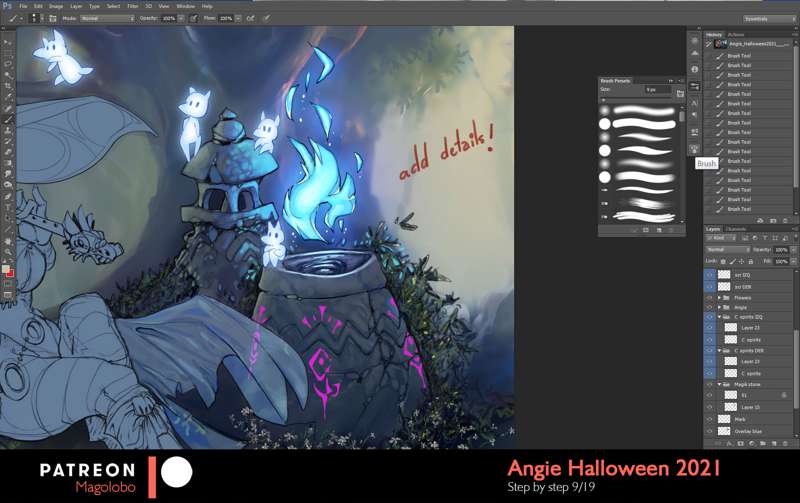Hide the Mask layer with eye icon

(710, 419)
